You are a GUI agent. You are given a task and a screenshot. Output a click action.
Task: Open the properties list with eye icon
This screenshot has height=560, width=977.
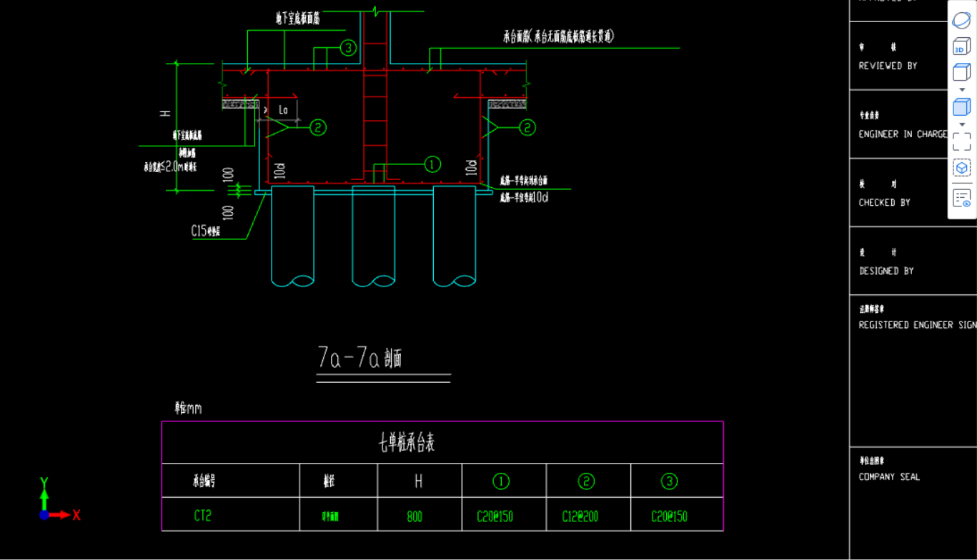click(x=961, y=198)
